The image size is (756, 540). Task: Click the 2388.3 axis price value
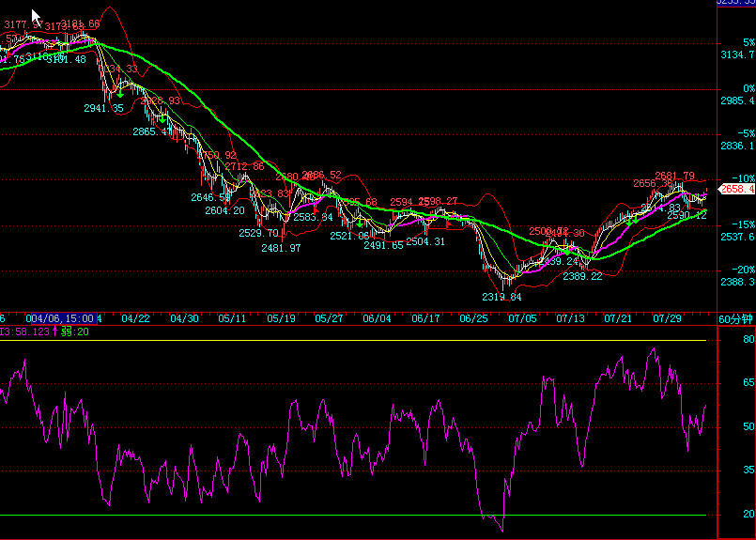pyautogui.click(x=737, y=282)
